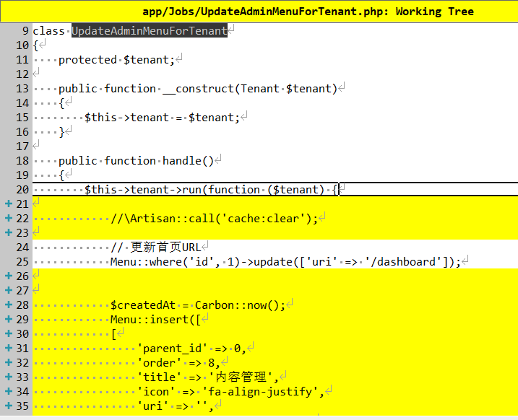Click "'icon' => 'fa-align-justify'," line
The height and width of the screenshot is (420, 518).
coord(230,392)
